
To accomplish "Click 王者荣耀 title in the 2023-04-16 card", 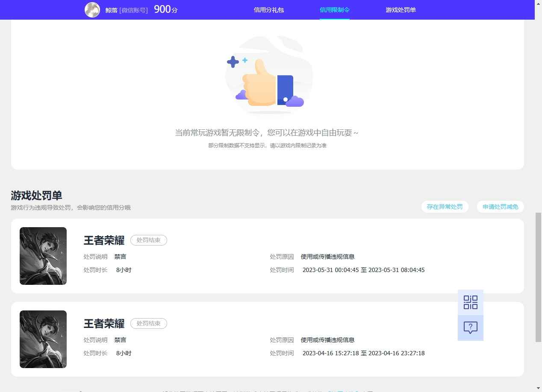I will click(x=104, y=324).
